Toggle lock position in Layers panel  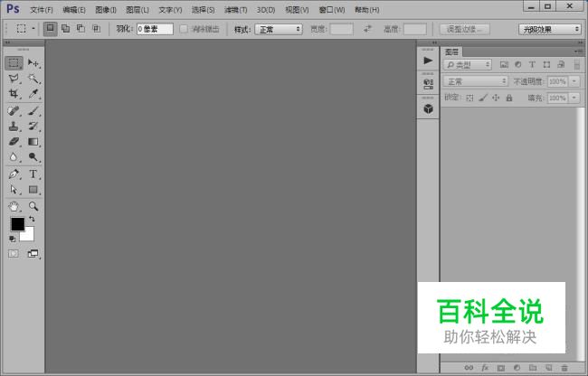point(496,99)
